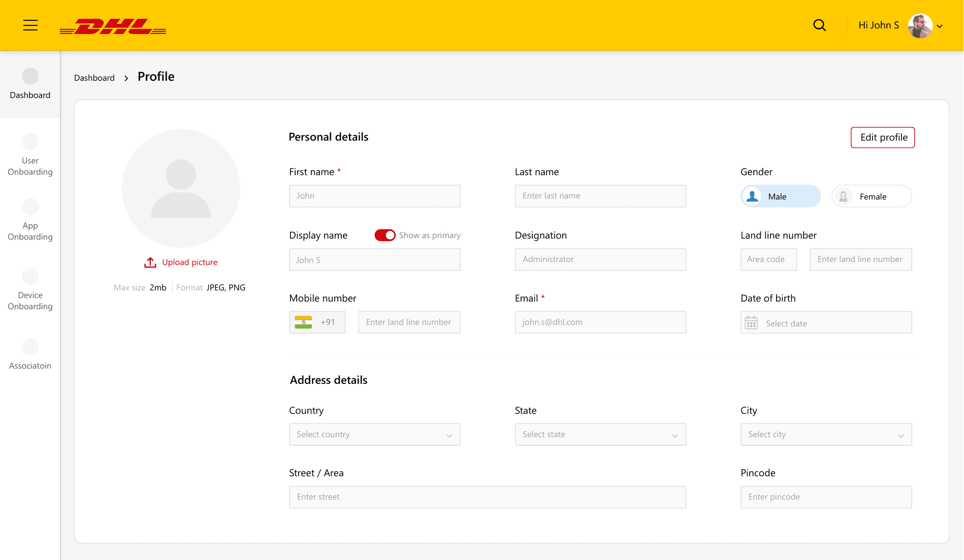Click the city dropdown chevron
The width and height of the screenshot is (964, 560).
click(x=901, y=436)
